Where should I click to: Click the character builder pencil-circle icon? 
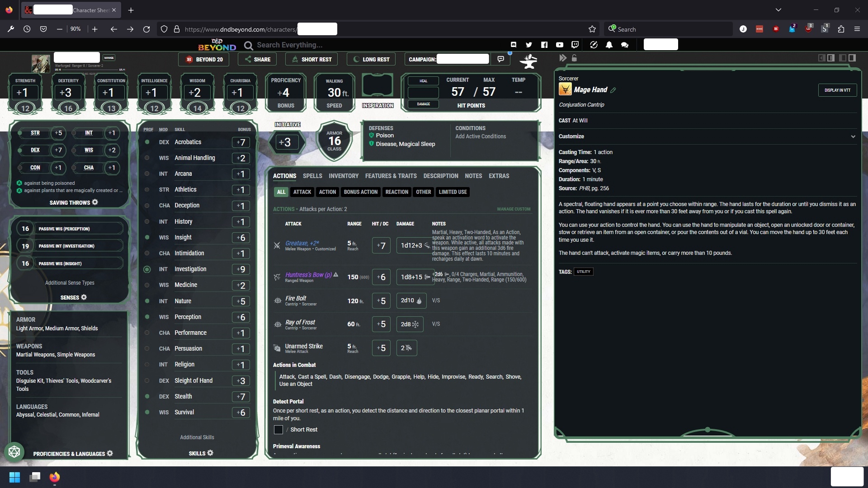[594, 45]
